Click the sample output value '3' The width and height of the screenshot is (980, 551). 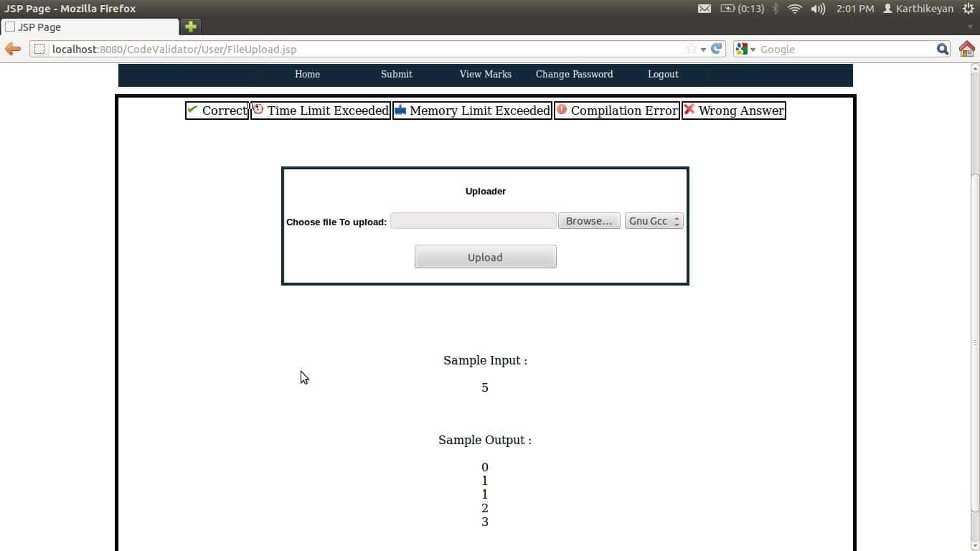tap(485, 522)
